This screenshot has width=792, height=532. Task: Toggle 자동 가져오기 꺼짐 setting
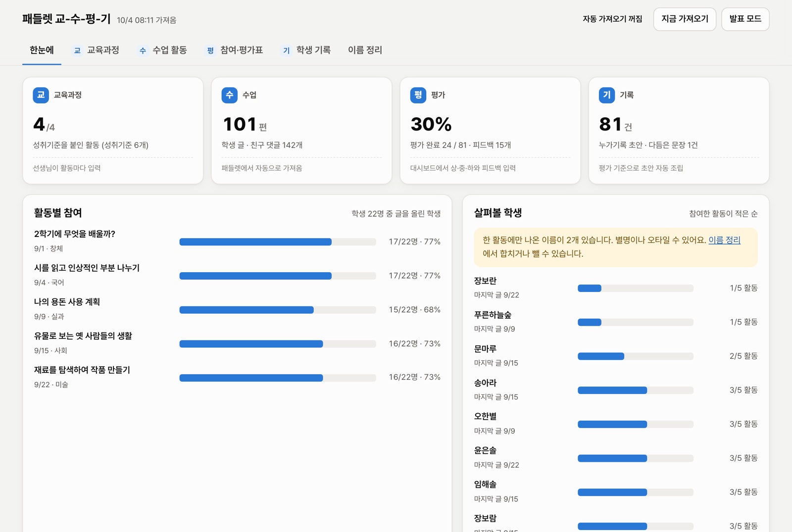pos(612,19)
